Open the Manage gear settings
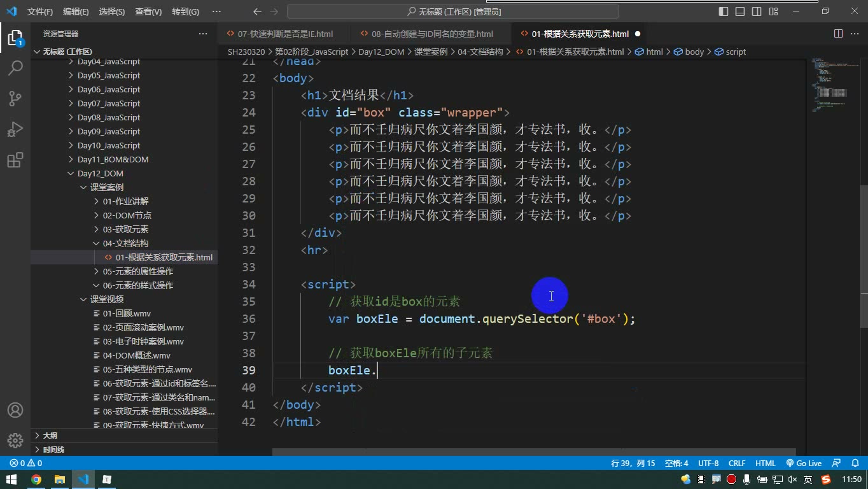 (15, 441)
